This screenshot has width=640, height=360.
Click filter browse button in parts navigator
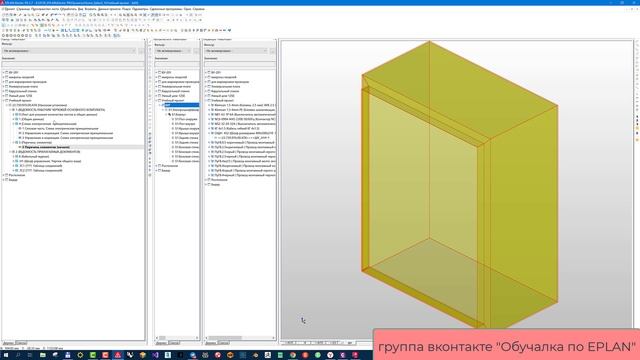coord(272,51)
